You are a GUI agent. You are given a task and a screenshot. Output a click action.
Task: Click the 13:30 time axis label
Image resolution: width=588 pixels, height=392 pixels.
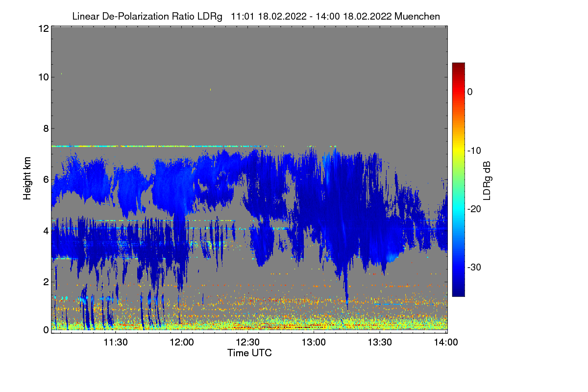tap(380, 342)
